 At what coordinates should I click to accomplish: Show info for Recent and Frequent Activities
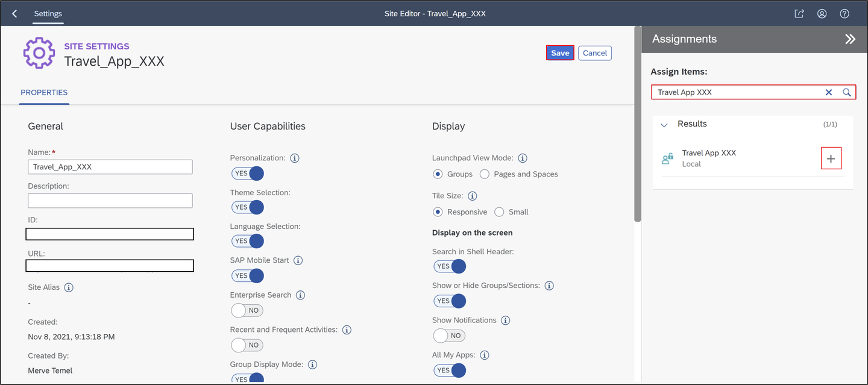pyautogui.click(x=347, y=330)
